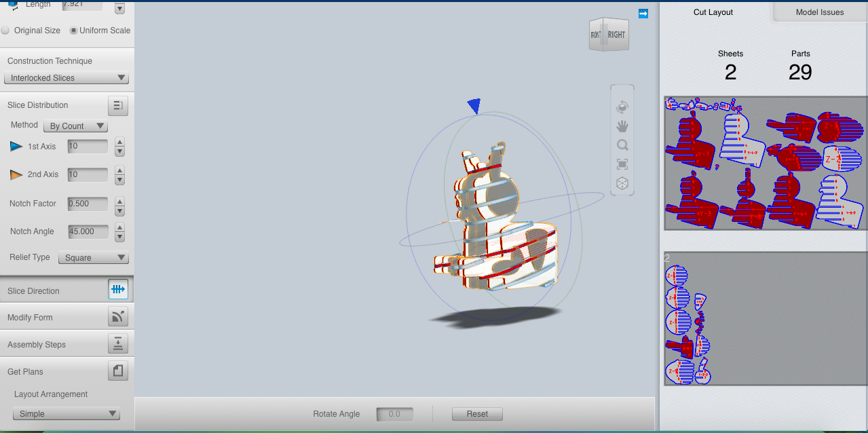This screenshot has width=868, height=433.
Task: Decrease the 2nd Axis count stepper
Action: (119, 179)
